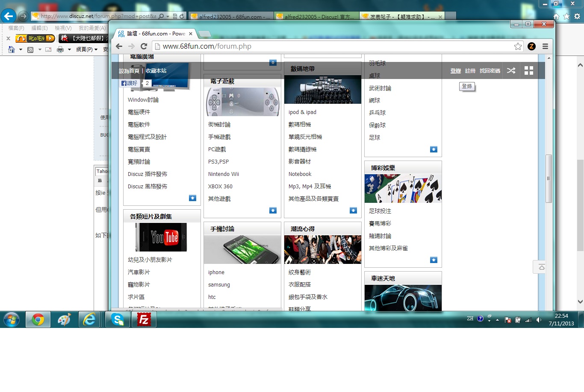Image resolution: width=584 pixels, height=392 pixels.
Task: Bookmark this page with Chrome's star icon
Action: (x=518, y=46)
